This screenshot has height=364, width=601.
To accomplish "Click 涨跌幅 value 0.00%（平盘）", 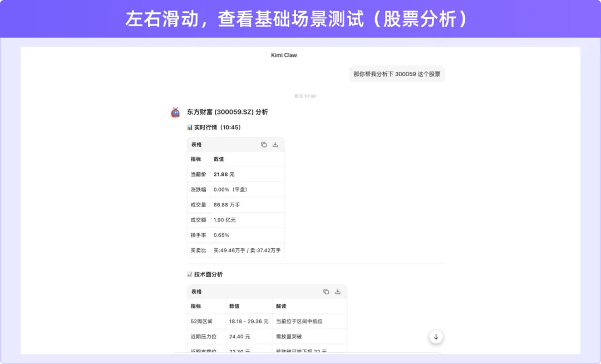I will (231, 190).
